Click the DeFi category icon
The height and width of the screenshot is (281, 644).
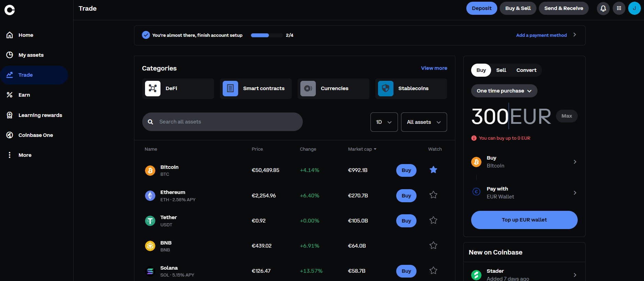pos(153,88)
